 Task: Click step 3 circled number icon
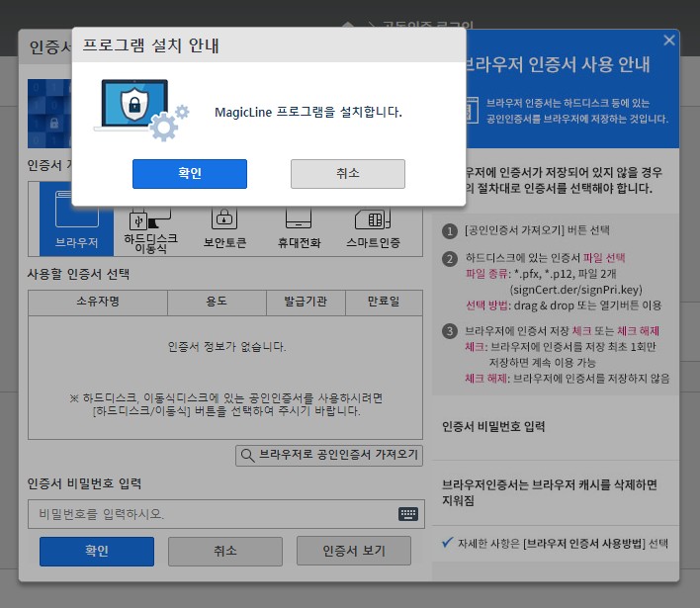[450, 331]
